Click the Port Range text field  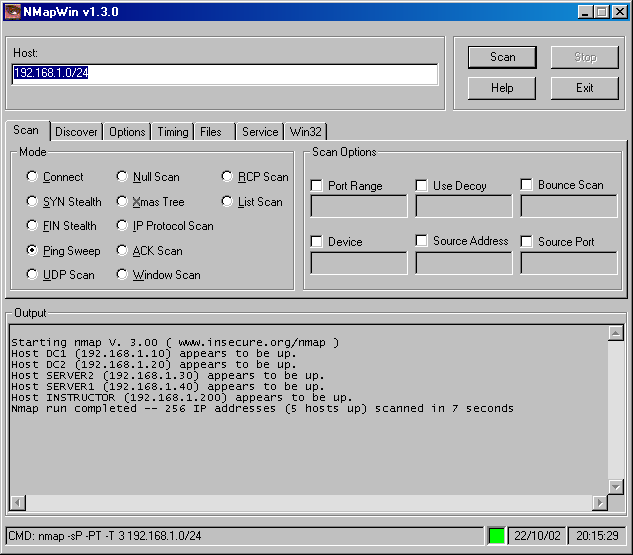tap(359, 206)
